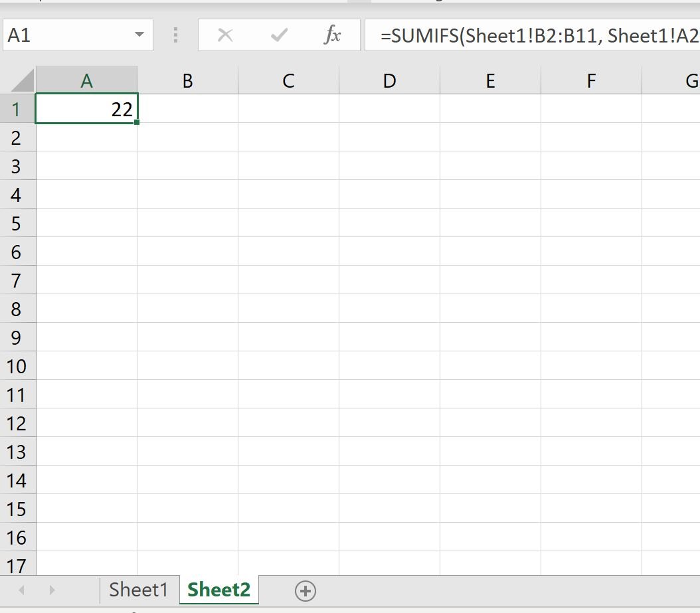Select cell B1
Screen dimensions: 700x613
point(187,108)
